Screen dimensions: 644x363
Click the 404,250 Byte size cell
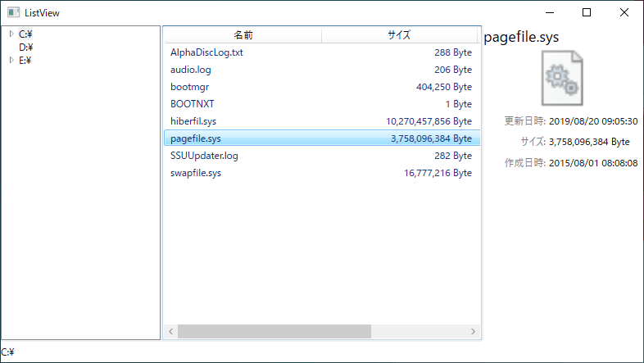click(444, 87)
